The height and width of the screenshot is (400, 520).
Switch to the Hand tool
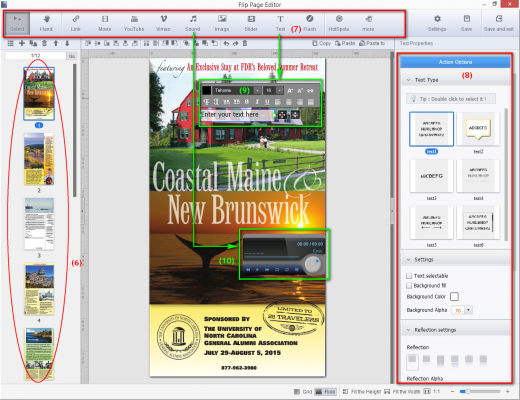(x=46, y=23)
